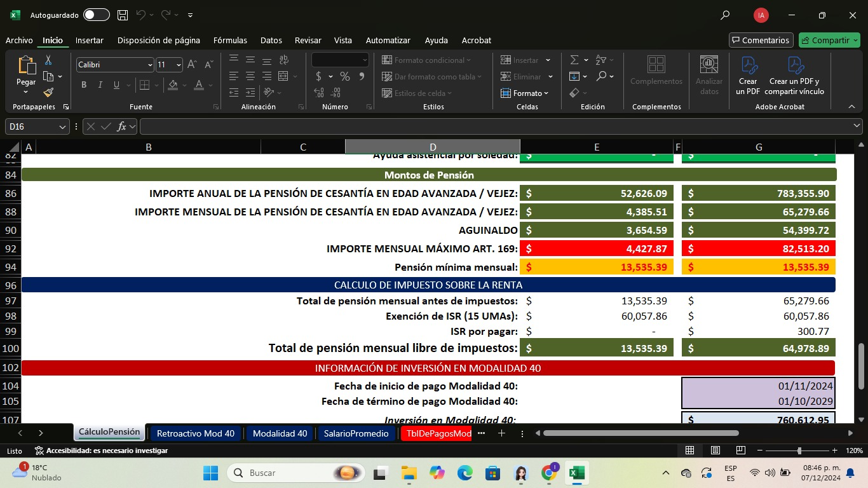The image size is (868, 488).
Task: Click the AutoSum sigma icon
Action: [574, 60]
